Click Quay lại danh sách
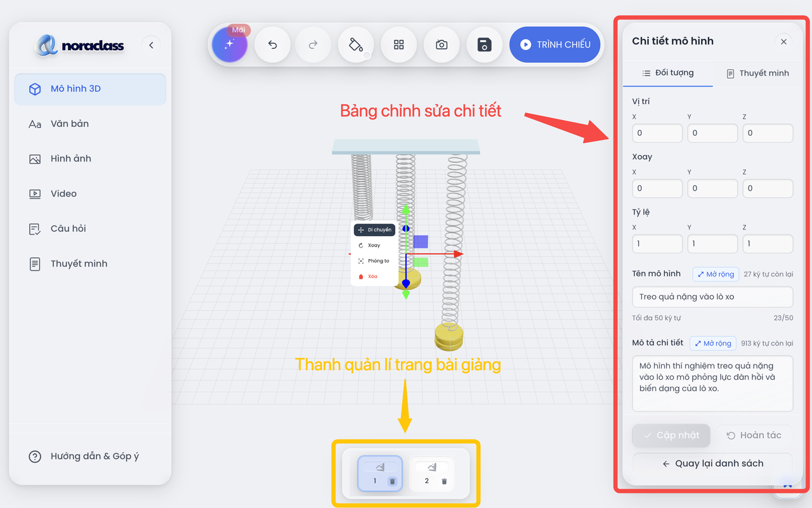 coord(712,464)
